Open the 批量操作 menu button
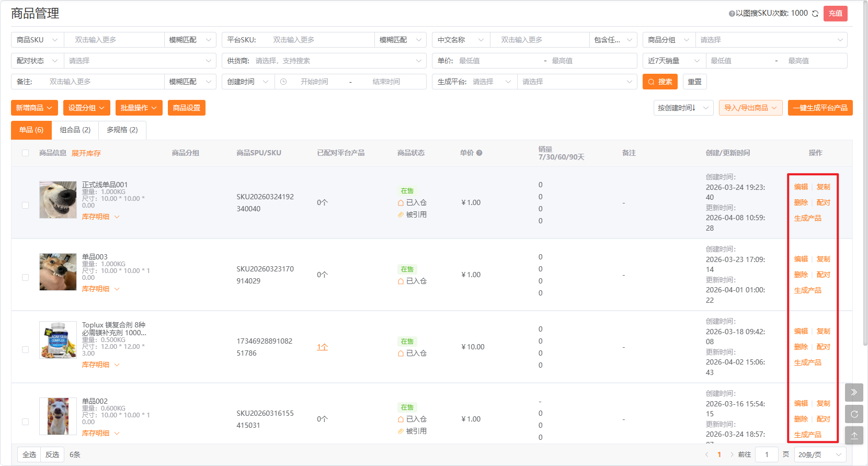868x466 pixels. coord(139,108)
